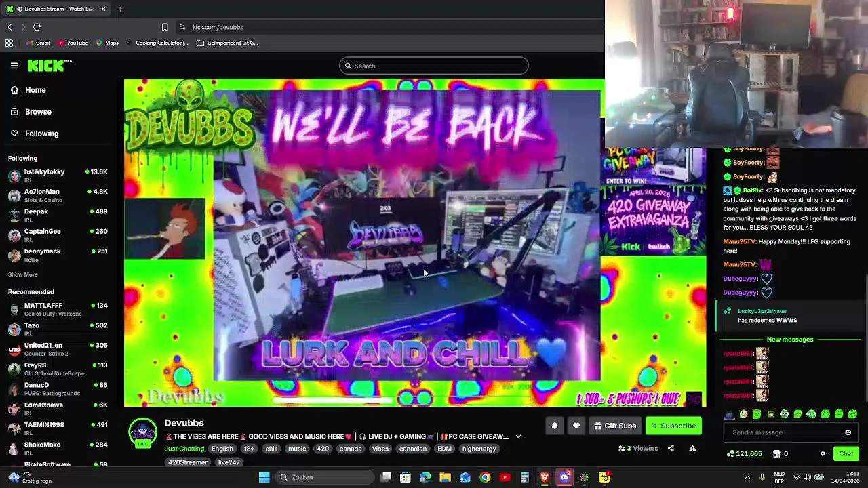Open the Maps bookmark
The image size is (868, 488).
pyautogui.click(x=107, y=43)
